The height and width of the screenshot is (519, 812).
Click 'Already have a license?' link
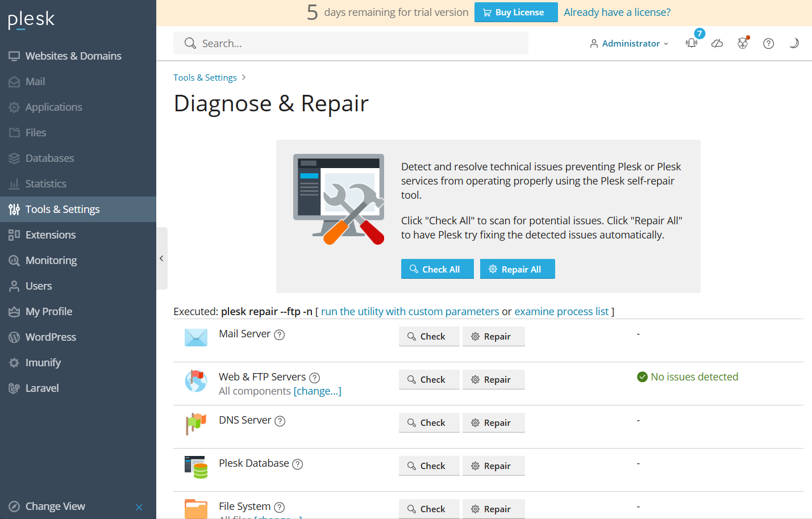coord(617,12)
